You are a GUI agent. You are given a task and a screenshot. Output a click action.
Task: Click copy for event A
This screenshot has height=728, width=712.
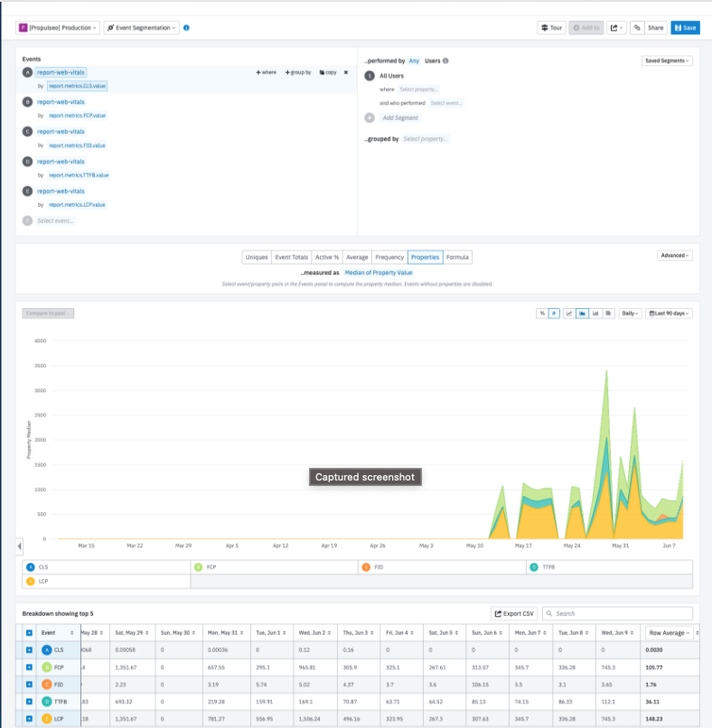[x=328, y=72]
